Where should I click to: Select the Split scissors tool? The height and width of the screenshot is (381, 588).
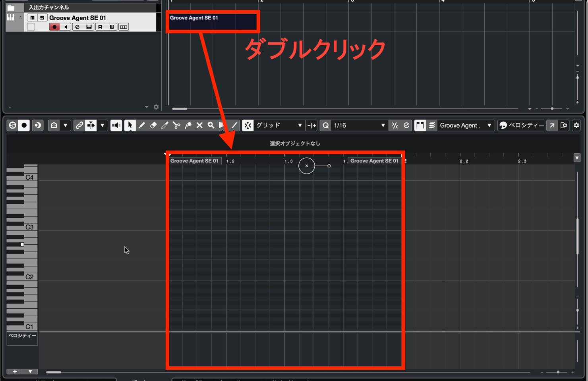pyautogui.click(x=176, y=125)
